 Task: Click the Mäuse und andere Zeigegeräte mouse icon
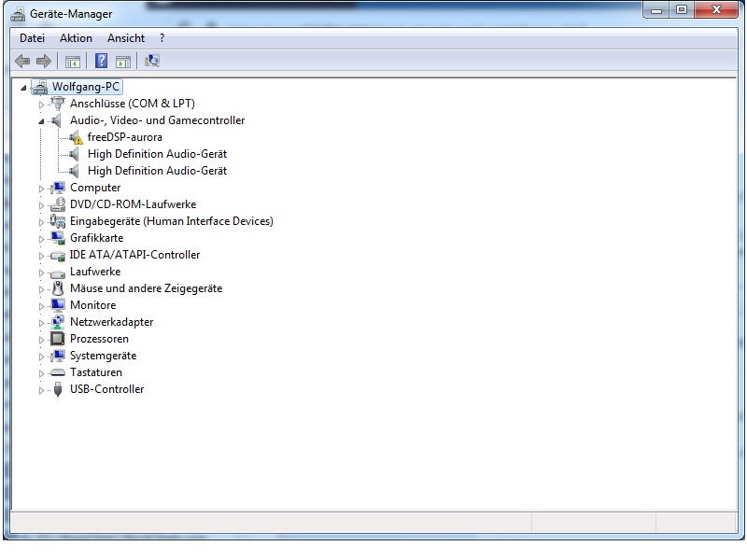(58, 288)
